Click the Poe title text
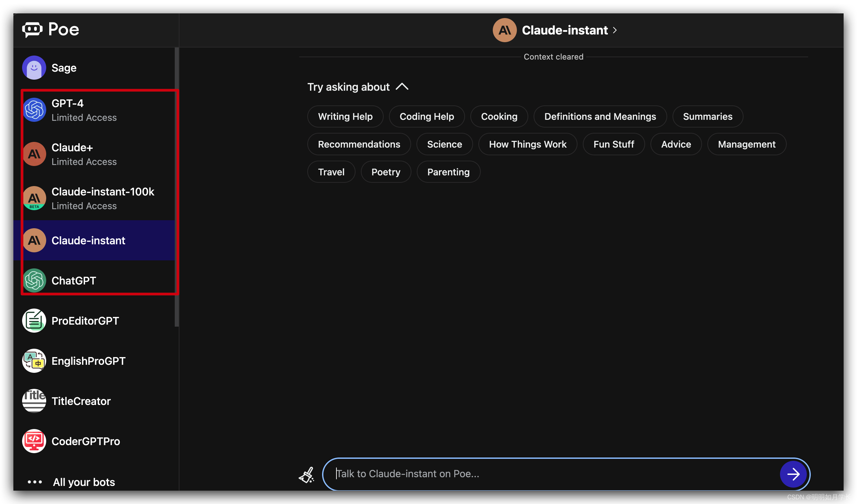This screenshot has height=504, width=857. point(64,29)
